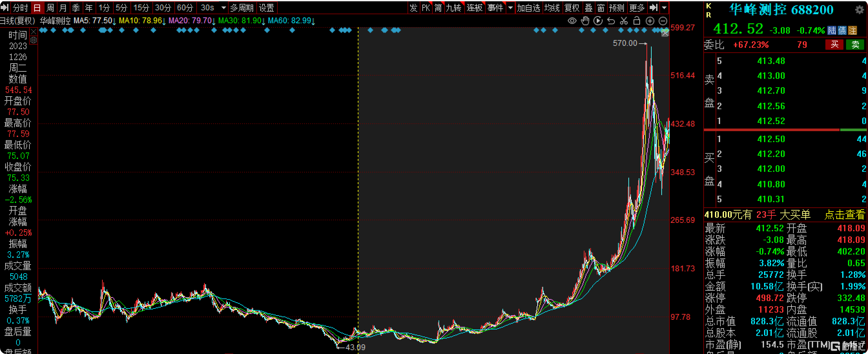Expand the dropdown arrow after 事件
The image size is (868, 354).
[510, 7]
